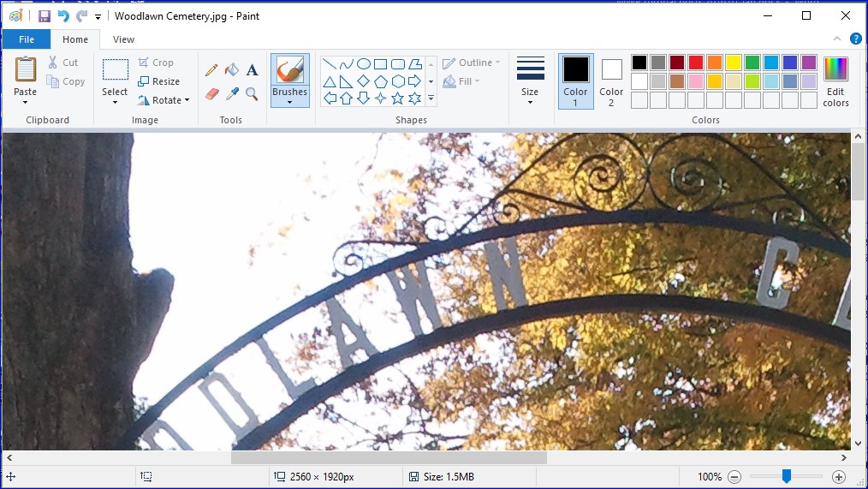The image size is (868, 489).
Task: Click the vertical scrollbar down arrow
Action: (858, 444)
